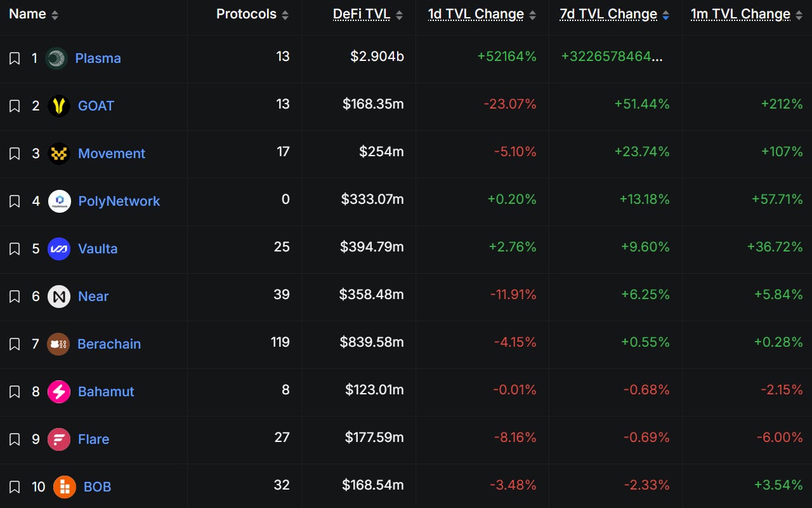Click the Vaulta chain logo

(x=59, y=249)
